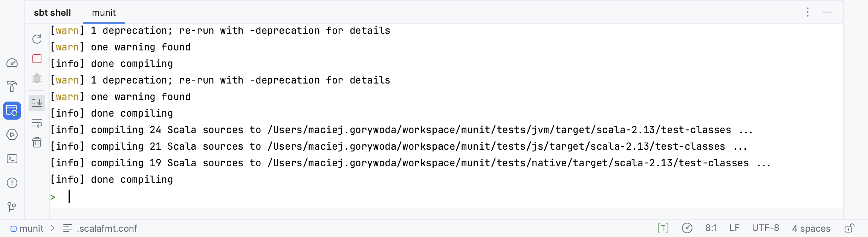
Task: Open the Terminal tool window
Action: pyautogui.click(x=12, y=159)
